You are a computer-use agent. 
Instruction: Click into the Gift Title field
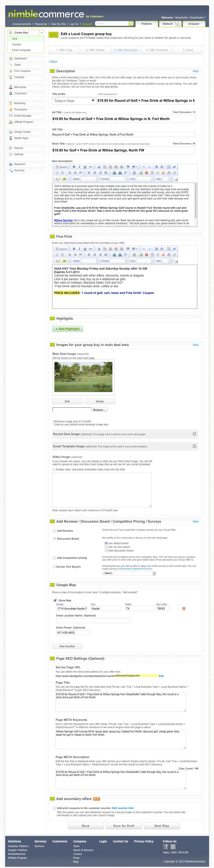[124, 134]
